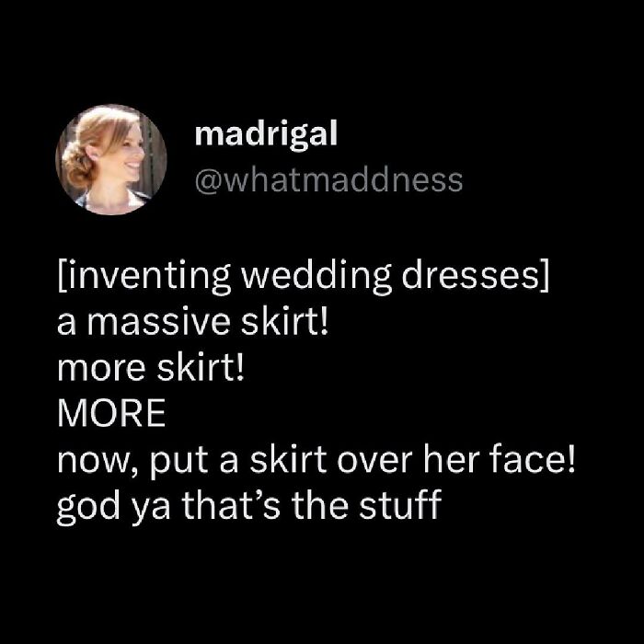Click the display name "madrigal"
This screenshot has width=644, height=644.
coord(266,134)
